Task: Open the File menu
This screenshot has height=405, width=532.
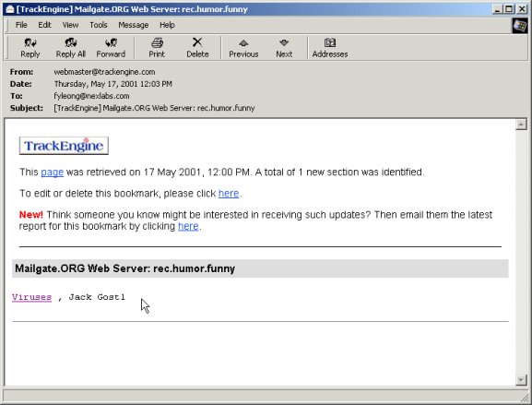Action: pos(21,25)
